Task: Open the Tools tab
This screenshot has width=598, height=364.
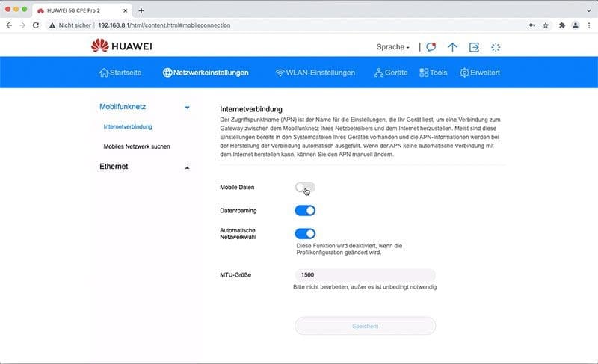Action: (433, 73)
